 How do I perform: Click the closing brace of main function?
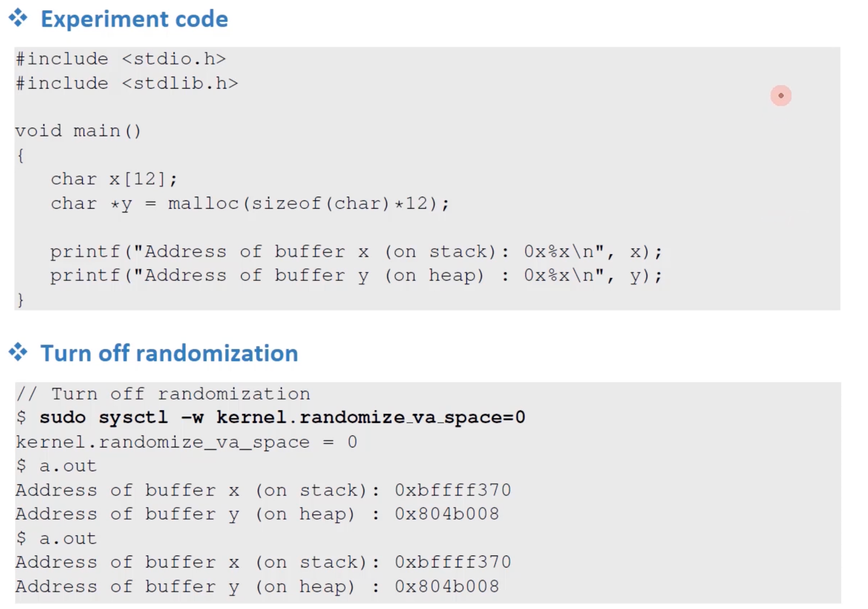click(x=21, y=299)
